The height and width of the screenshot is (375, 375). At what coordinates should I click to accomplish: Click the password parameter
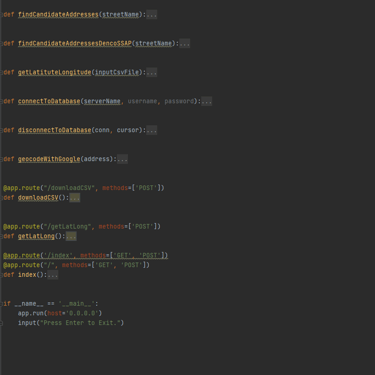[x=179, y=101]
